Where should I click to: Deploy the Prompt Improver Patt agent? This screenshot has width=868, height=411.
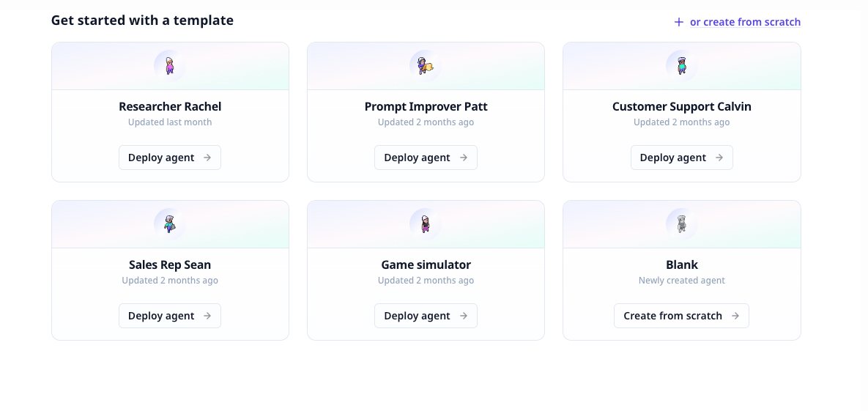tap(426, 158)
